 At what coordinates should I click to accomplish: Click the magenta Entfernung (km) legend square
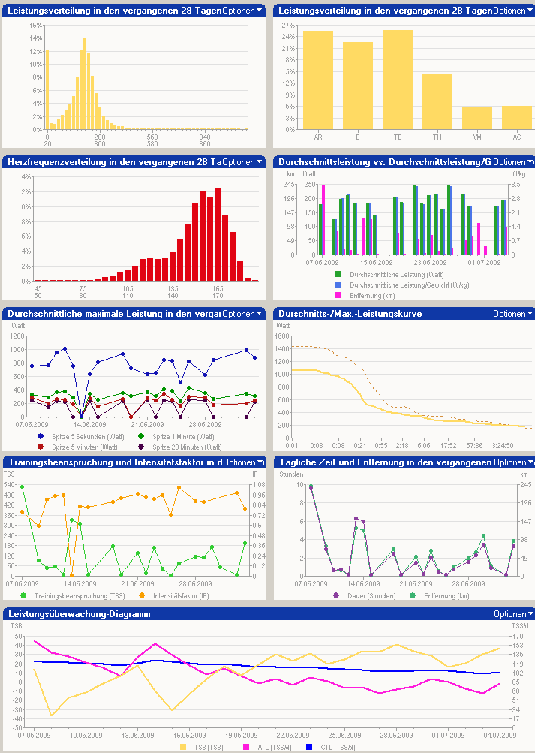click(x=338, y=296)
